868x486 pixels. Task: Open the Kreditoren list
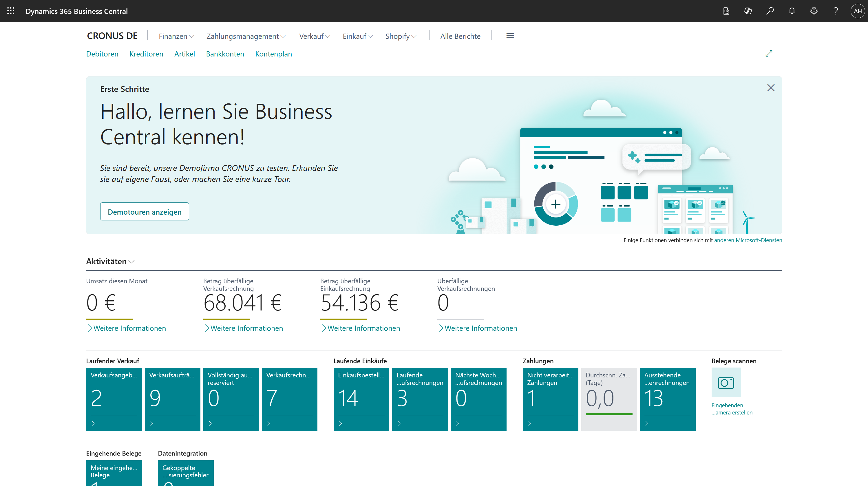coord(146,54)
